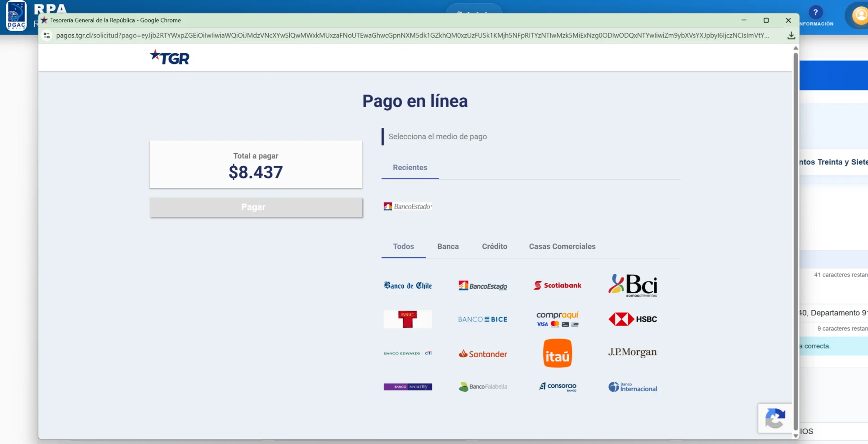Select Banco Security logo
Screen dimensions: 868x444
click(408, 387)
